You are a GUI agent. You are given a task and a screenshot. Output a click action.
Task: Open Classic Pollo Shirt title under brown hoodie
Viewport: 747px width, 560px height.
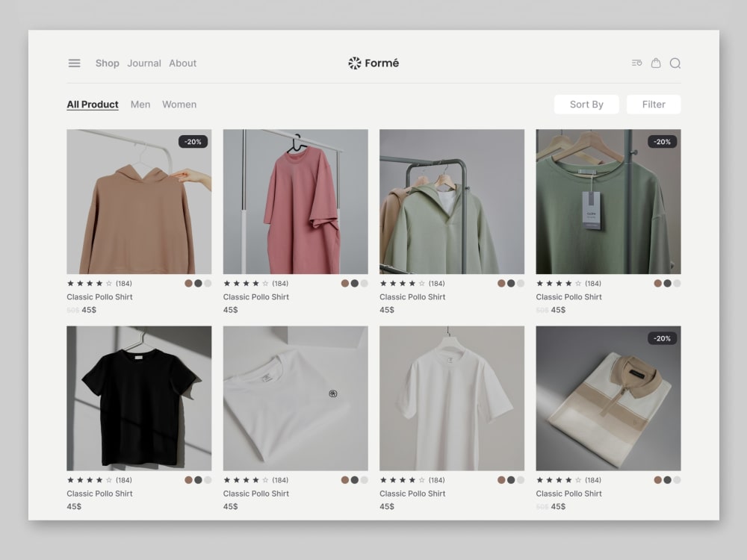point(99,296)
